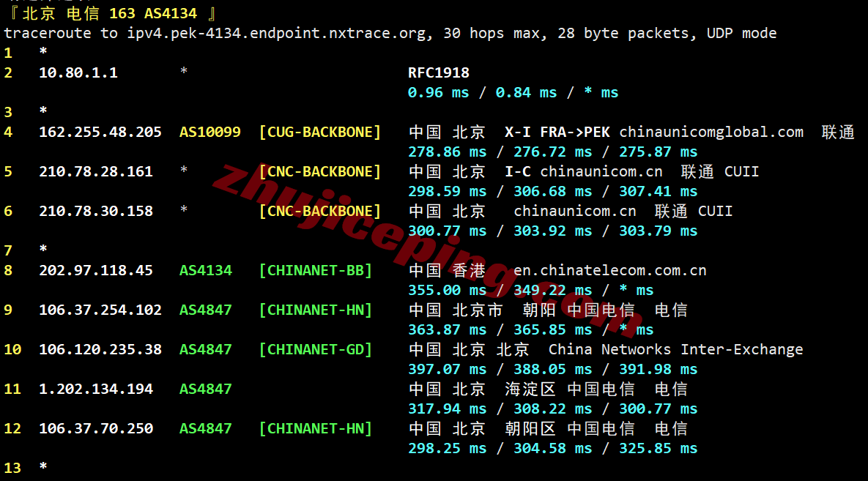
Task: Click [CNC-BACKBONE] tag on hop 5
Action: pos(320,172)
